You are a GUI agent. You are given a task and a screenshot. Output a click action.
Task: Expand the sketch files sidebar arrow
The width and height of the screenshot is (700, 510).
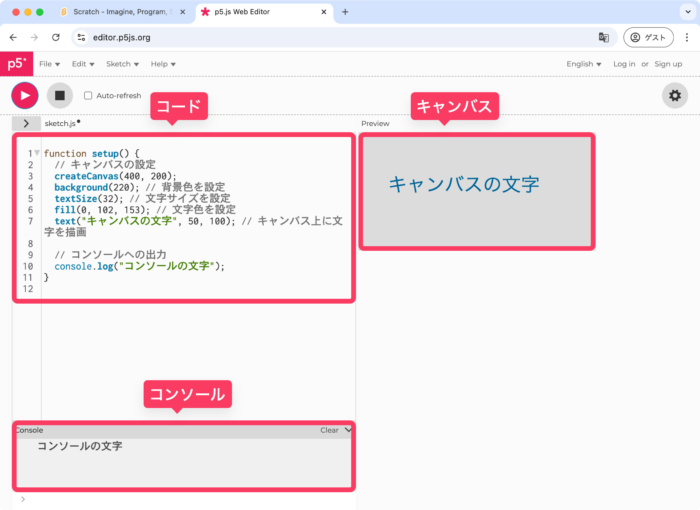(x=26, y=123)
